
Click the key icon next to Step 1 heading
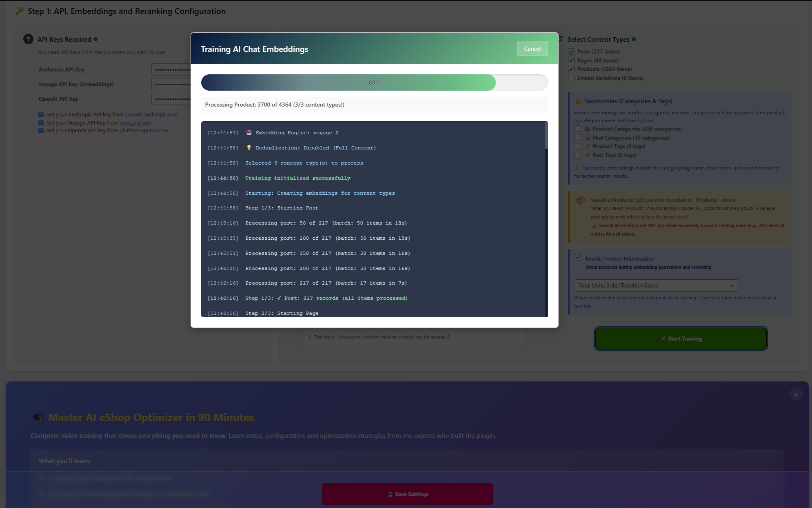(20, 11)
